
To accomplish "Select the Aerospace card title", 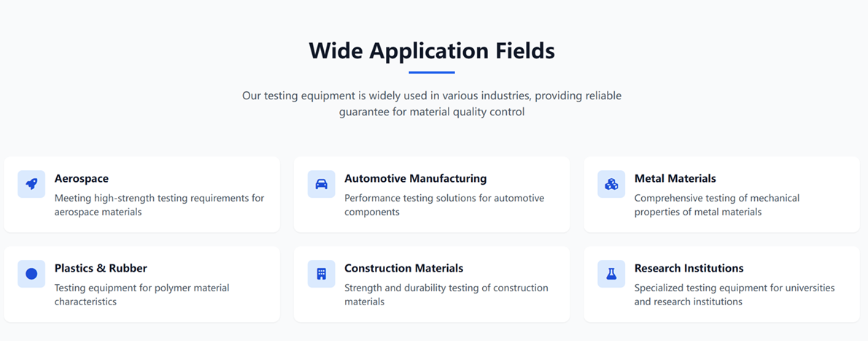I will pyautogui.click(x=82, y=178).
